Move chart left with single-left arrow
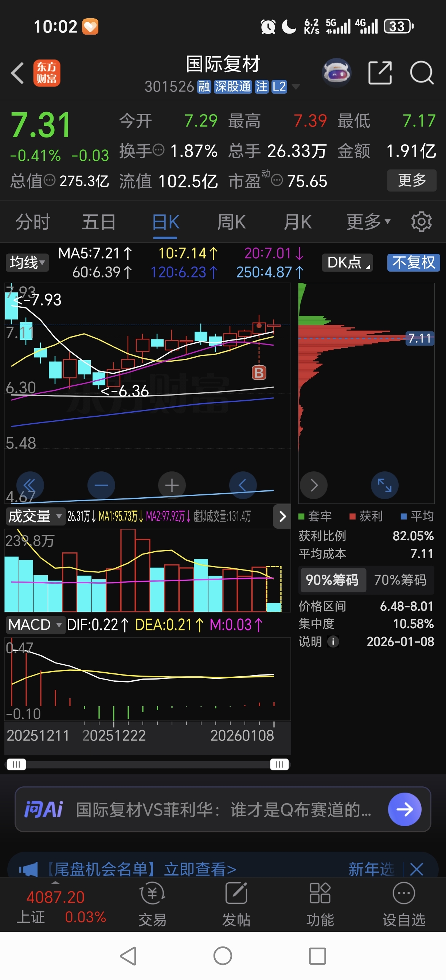Viewport: 446px width, 980px height. click(243, 485)
